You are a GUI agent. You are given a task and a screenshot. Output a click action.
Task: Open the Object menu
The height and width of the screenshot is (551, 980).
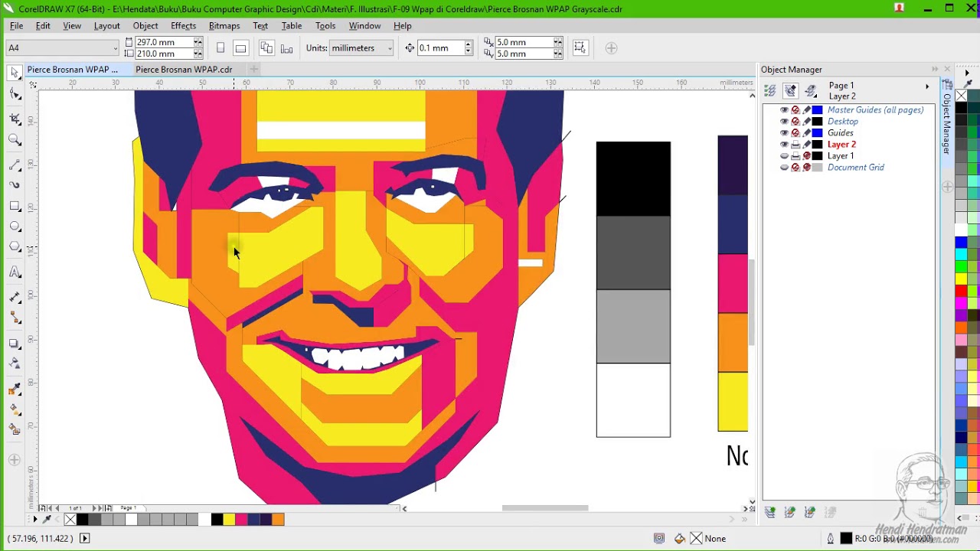pos(145,26)
